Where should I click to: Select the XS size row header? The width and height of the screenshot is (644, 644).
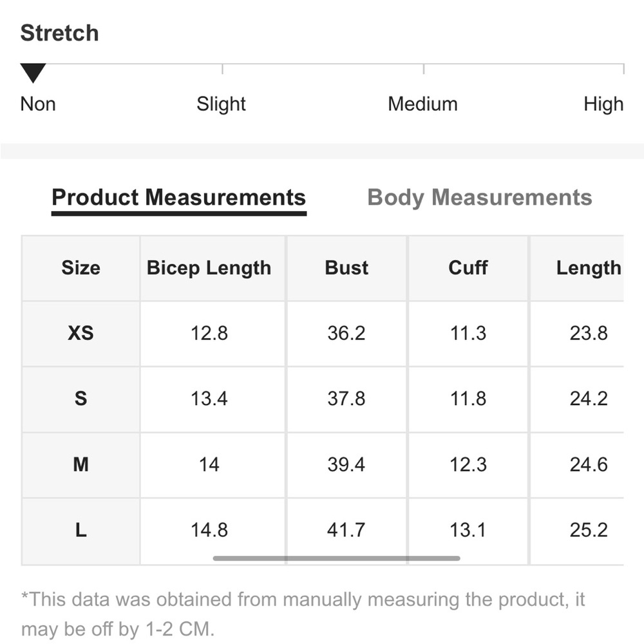81,334
